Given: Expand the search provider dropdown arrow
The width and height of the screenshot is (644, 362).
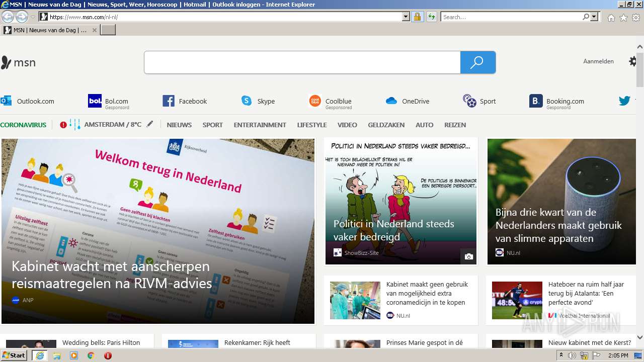Looking at the screenshot, I should 595,17.
